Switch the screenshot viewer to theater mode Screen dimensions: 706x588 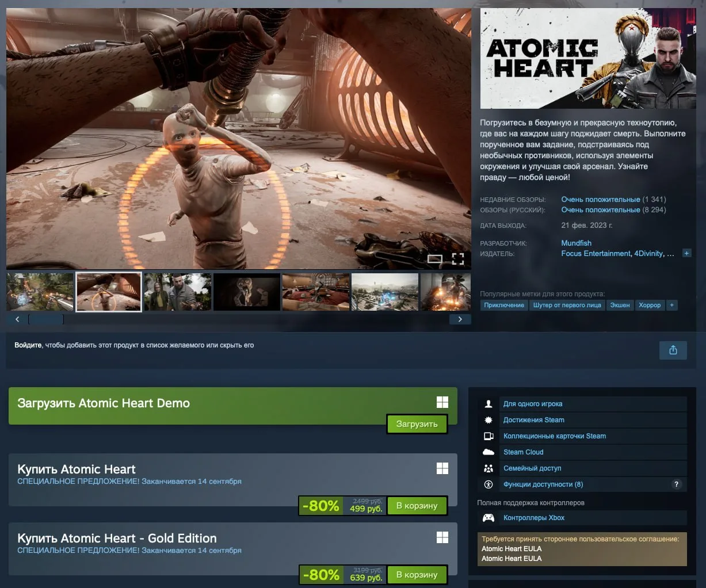pos(435,259)
